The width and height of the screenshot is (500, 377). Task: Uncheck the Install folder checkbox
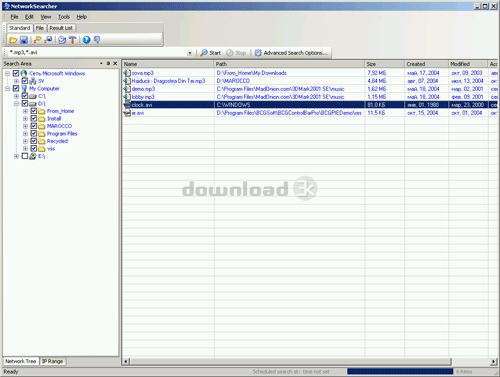[x=34, y=118]
